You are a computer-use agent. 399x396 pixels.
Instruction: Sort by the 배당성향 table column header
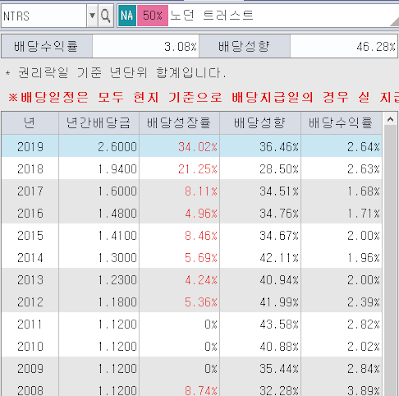pyautogui.click(x=260, y=123)
